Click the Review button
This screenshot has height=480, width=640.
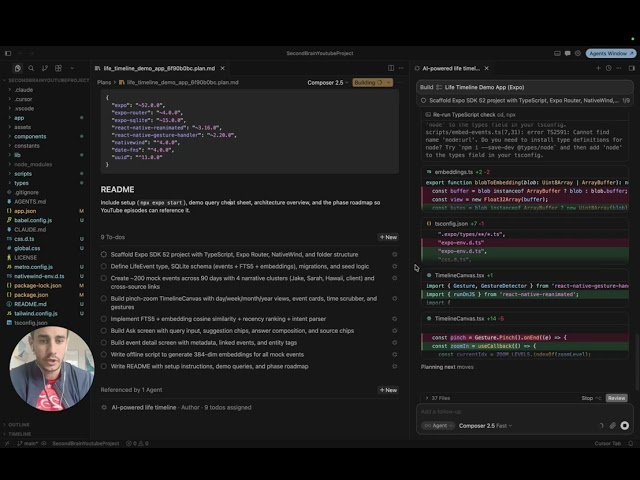pyautogui.click(x=616, y=398)
